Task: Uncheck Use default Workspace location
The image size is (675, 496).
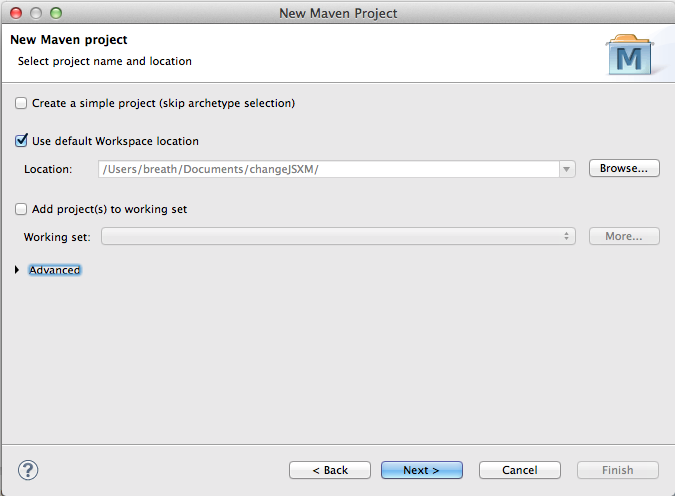Action: [x=22, y=141]
